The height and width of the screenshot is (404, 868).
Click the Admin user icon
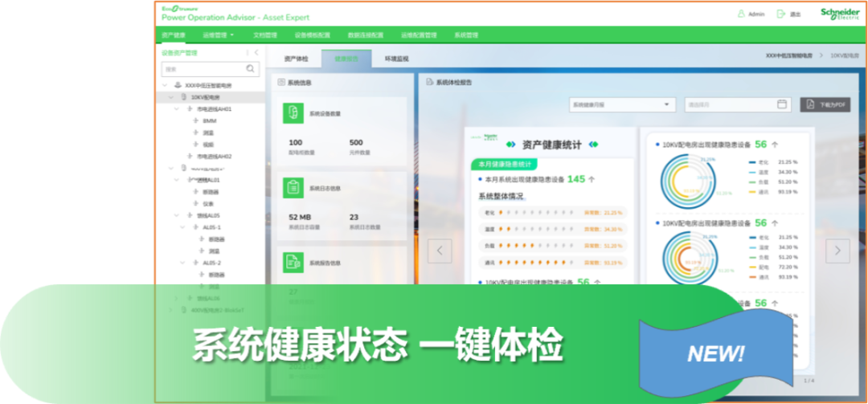tap(741, 14)
